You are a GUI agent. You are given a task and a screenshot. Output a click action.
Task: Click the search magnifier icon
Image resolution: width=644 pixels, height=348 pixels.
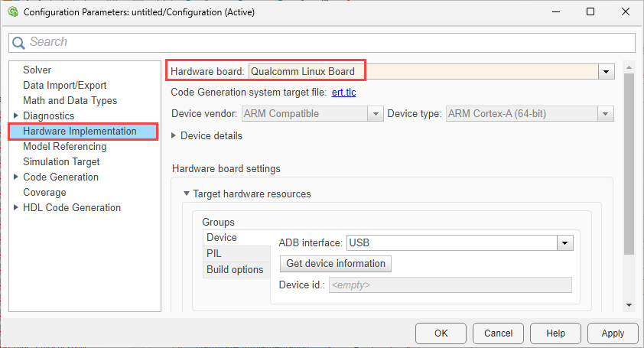point(19,43)
